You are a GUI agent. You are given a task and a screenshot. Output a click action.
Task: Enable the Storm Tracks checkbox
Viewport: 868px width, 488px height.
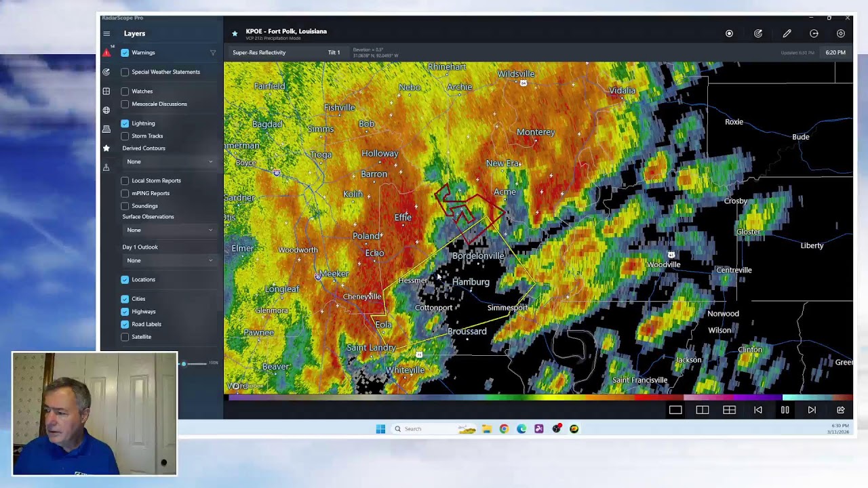click(x=125, y=136)
